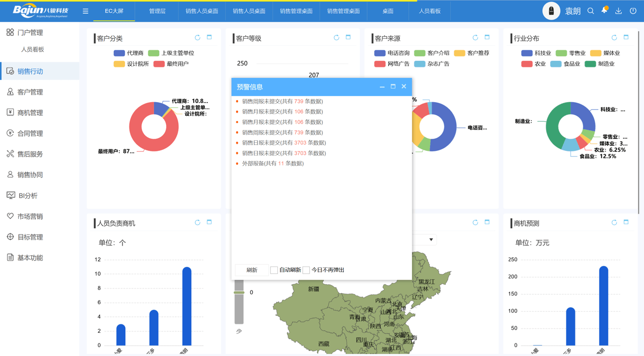Switch to the 销售管理桌面 tab
This screenshot has width=644, height=356.
coord(297,10)
